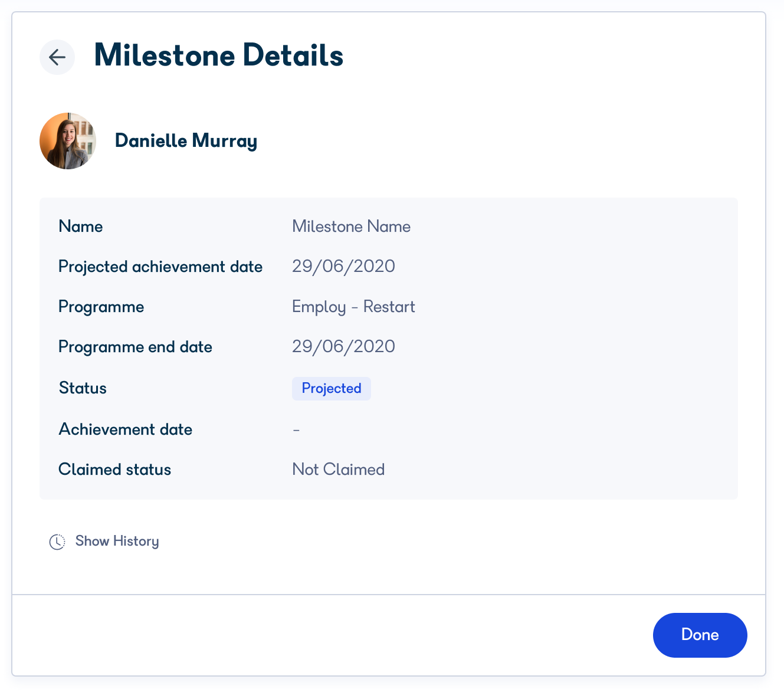Screen dimensions: 784x699
Task: Click the programme end date value 29/06/2020
Action: (344, 346)
